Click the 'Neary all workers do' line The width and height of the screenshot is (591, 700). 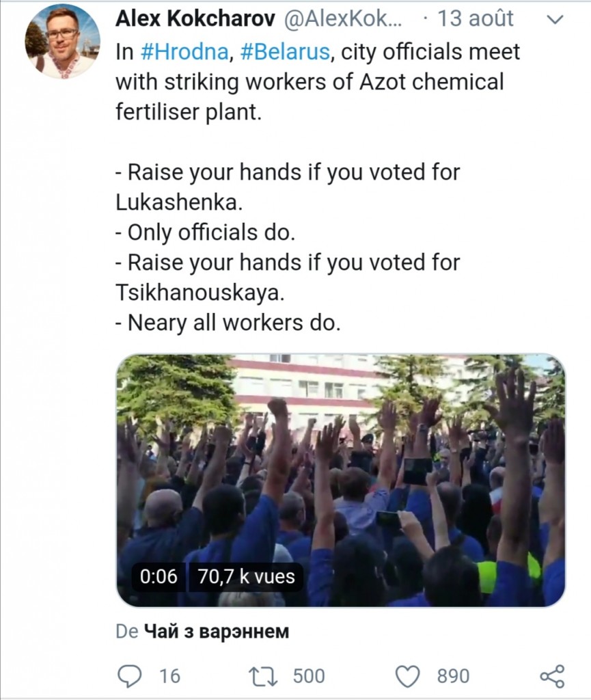click(x=227, y=323)
